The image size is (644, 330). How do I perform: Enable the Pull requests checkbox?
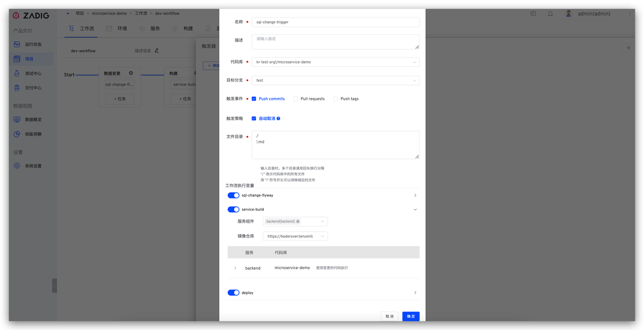pyautogui.click(x=296, y=99)
